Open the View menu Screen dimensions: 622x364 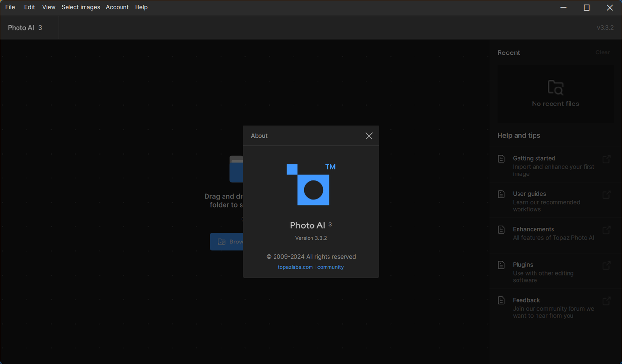49,7
